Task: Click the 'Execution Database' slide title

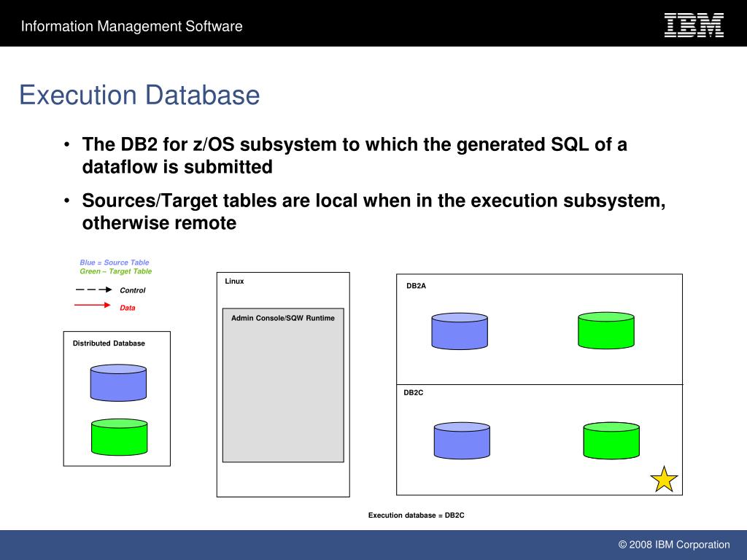Action: (x=139, y=95)
